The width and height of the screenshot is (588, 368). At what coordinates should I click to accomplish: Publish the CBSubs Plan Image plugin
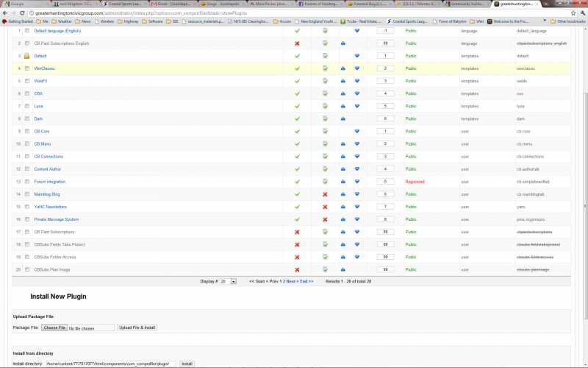click(x=297, y=269)
